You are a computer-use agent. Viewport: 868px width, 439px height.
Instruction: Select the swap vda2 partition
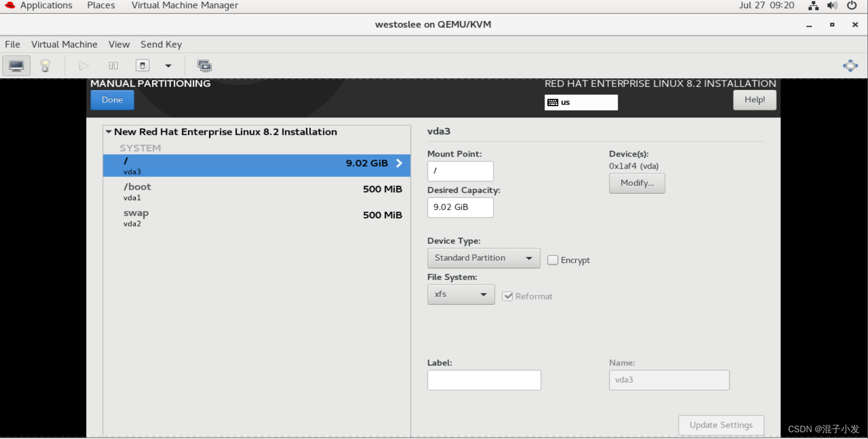point(257,218)
